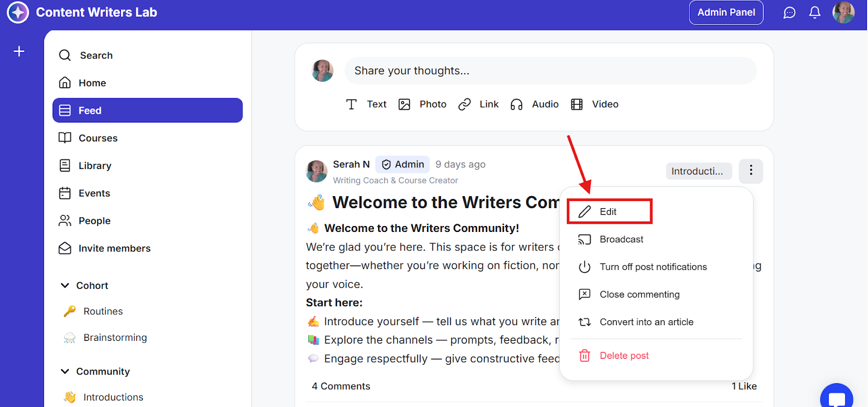
Task: Click the 'Start here:' heading in post
Action: (x=334, y=302)
